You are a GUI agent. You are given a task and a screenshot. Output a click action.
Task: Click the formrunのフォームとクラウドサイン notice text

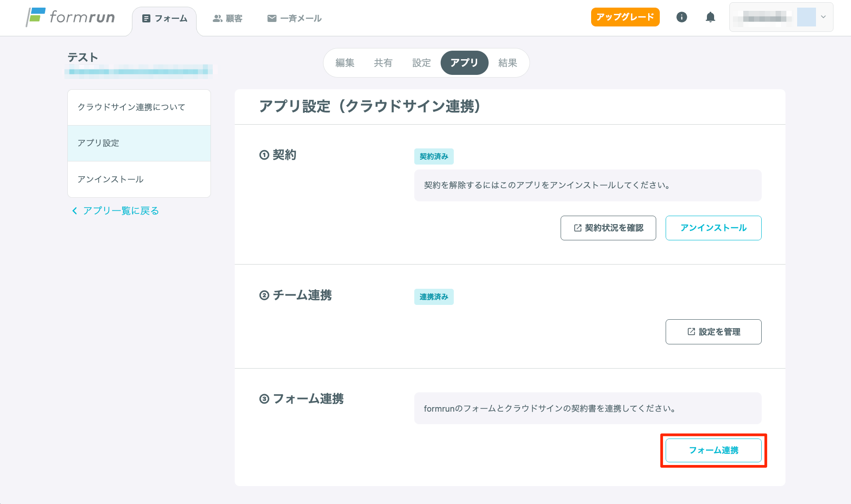click(550, 408)
